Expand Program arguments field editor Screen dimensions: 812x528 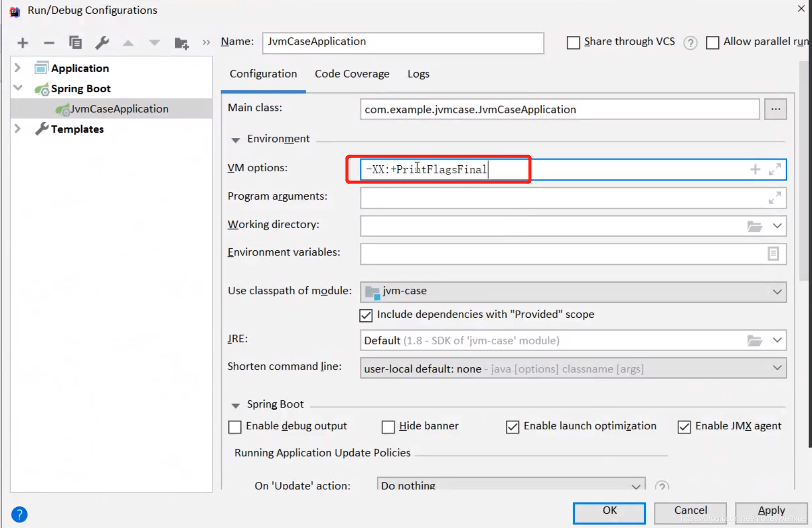pos(774,198)
